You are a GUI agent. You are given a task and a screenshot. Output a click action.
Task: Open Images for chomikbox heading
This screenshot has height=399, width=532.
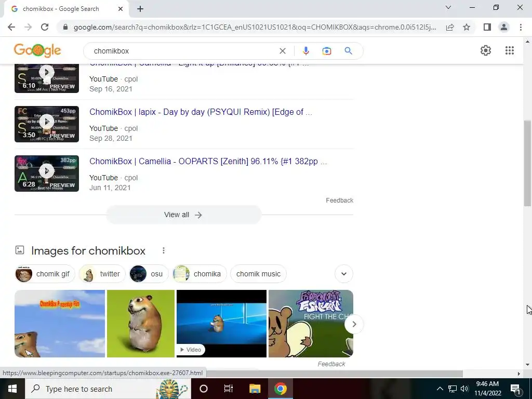[x=88, y=251]
